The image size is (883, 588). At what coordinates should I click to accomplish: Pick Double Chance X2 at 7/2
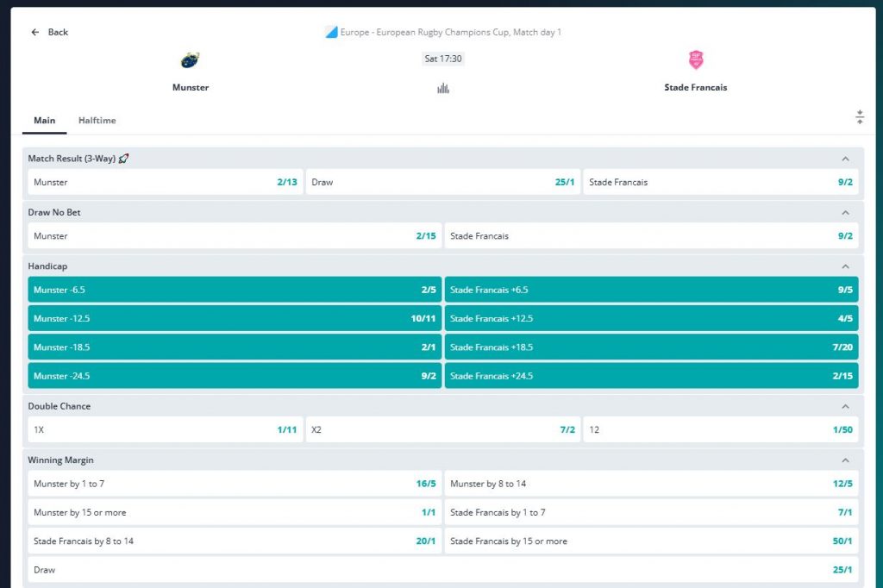(442, 429)
